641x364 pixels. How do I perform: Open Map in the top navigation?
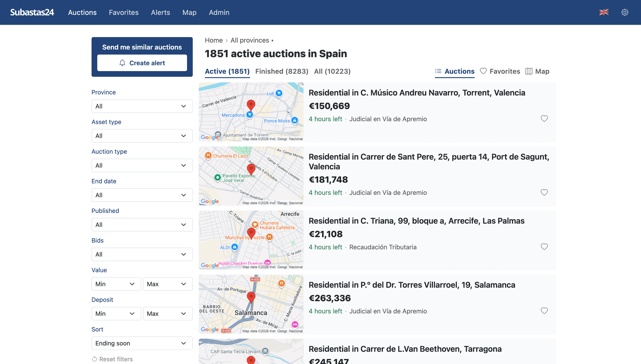(189, 12)
